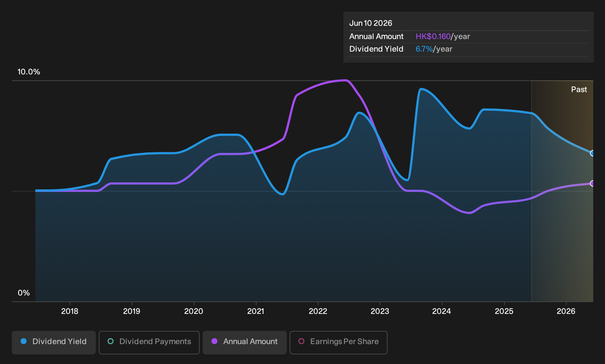Select the purple annual amount endpoint marker

[592, 183]
